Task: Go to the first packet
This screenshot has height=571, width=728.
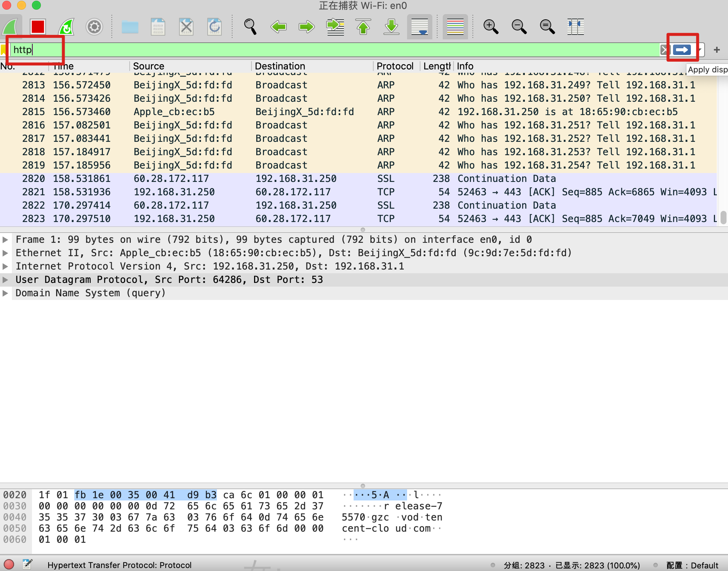Action: click(x=363, y=26)
